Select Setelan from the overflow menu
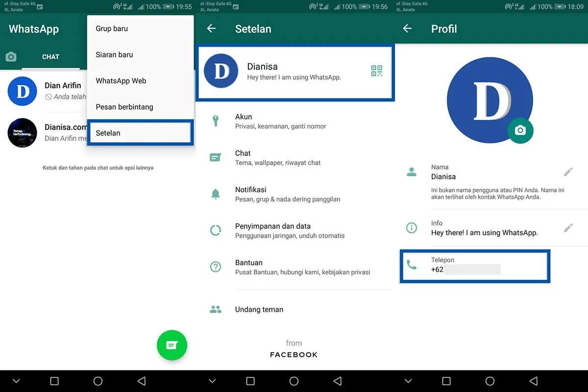The image size is (588, 392). (x=108, y=132)
